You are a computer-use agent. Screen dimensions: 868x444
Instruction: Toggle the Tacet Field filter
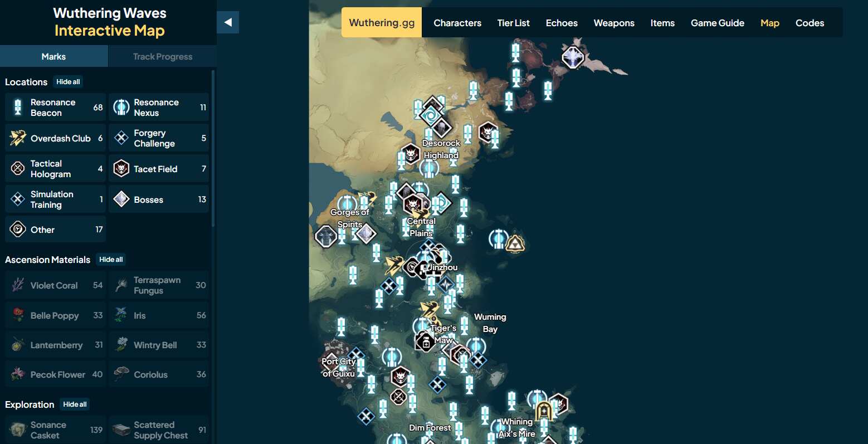159,169
